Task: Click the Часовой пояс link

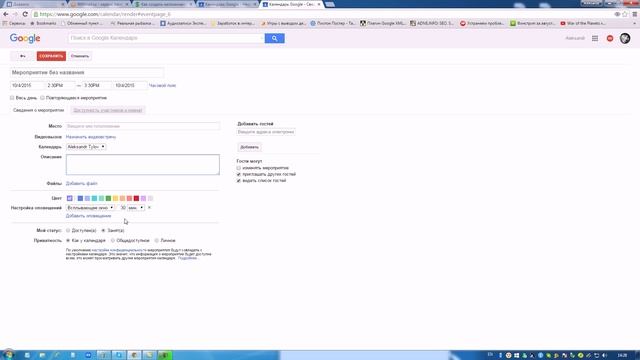Action: pyautogui.click(x=162, y=86)
